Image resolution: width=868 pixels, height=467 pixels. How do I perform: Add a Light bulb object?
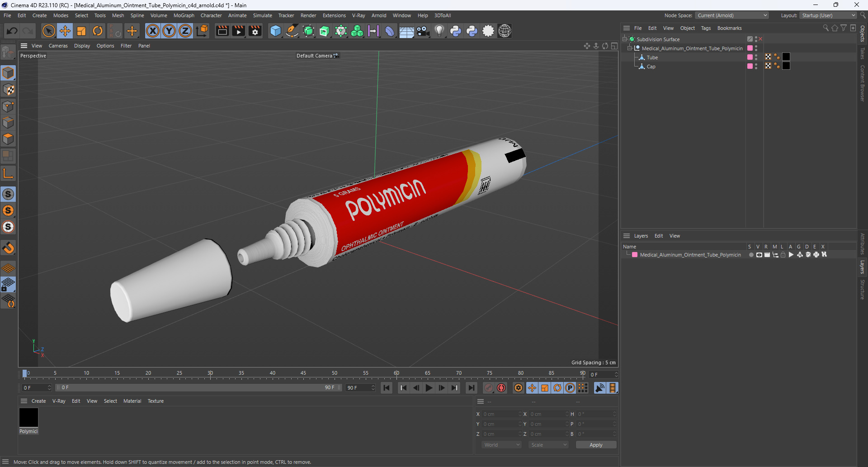click(x=439, y=31)
